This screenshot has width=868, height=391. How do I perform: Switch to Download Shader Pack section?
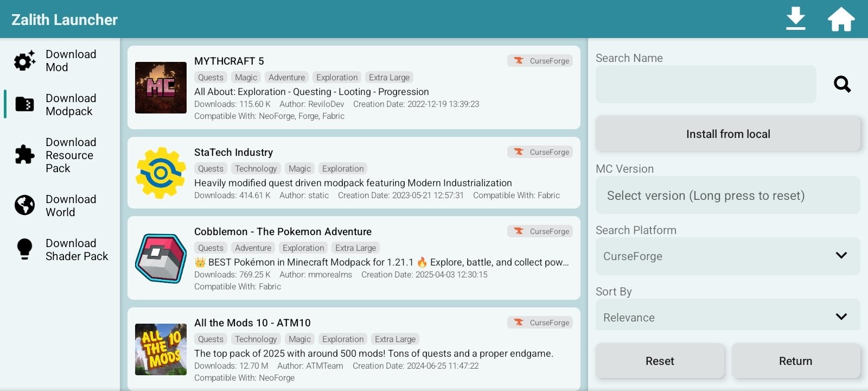click(x=76, y=250)
